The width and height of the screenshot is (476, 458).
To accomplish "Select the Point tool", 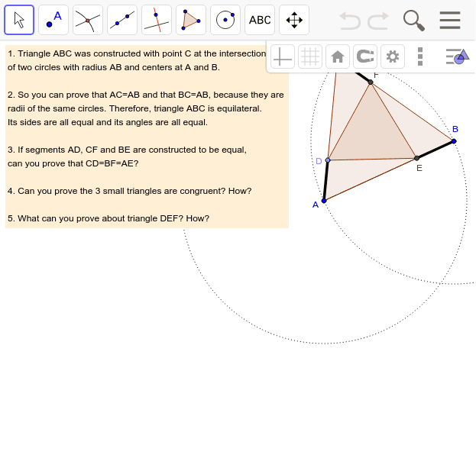I will (53, 20).
